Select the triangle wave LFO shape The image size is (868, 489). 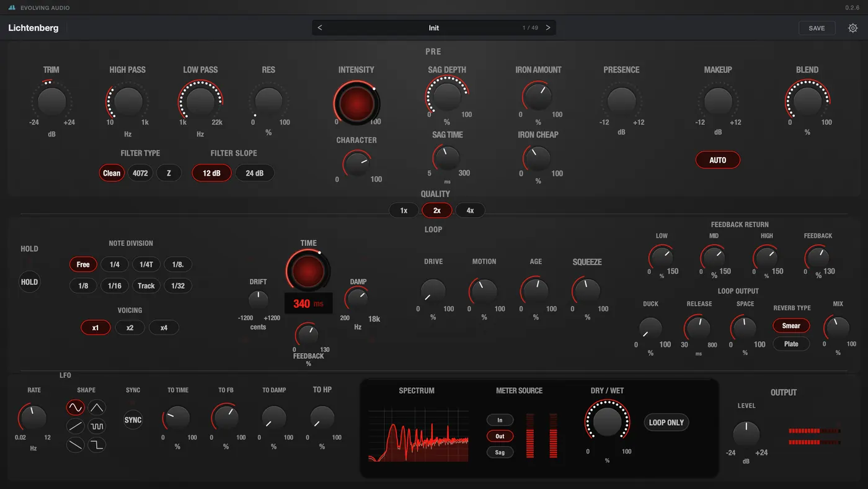(97, 408)
